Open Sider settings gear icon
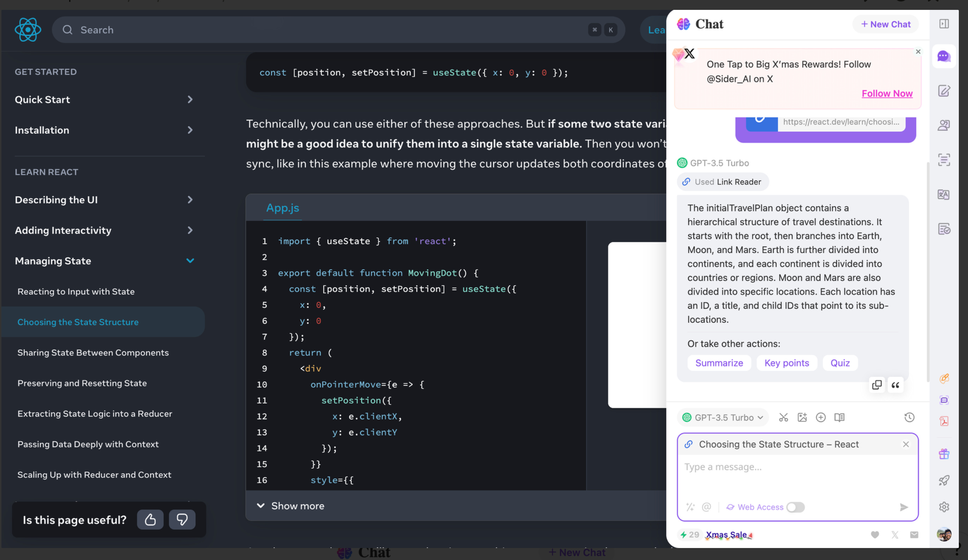The width and height of the screenshot is (968, 560). point(944,507)
